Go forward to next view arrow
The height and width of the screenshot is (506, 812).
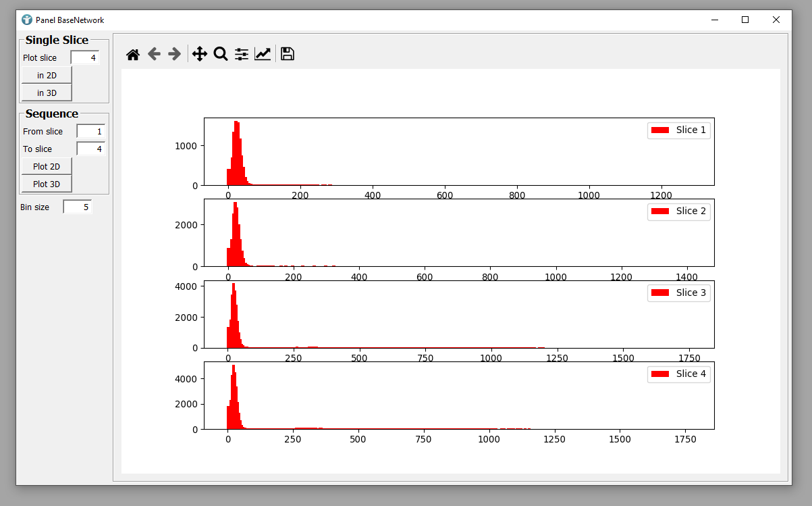pos(174,54)
